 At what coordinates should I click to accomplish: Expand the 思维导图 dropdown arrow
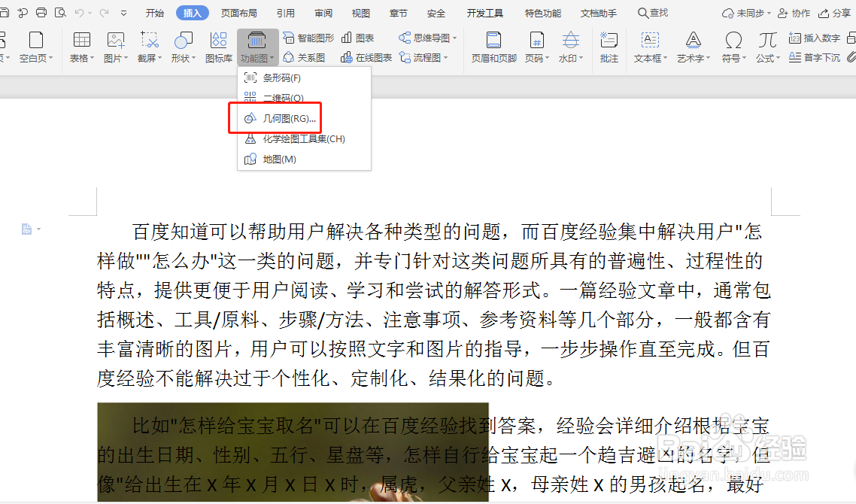[x=454, y=38]
